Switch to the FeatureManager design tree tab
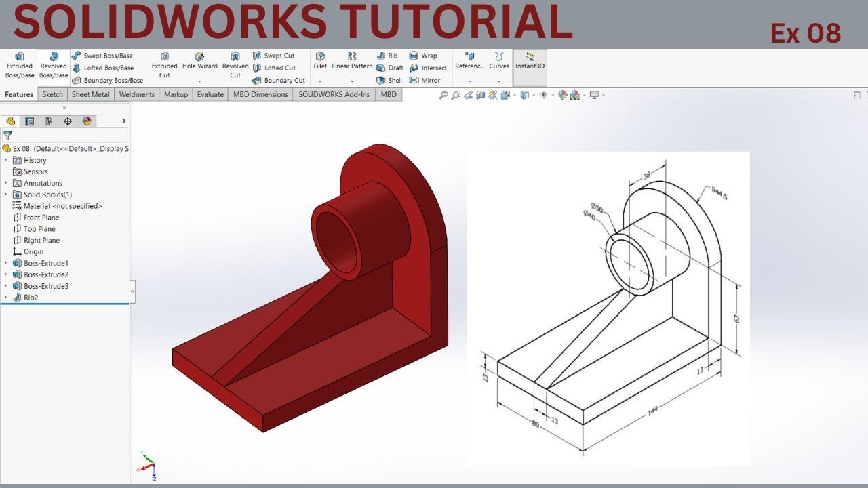This screenshot has width=868, height=488. (x=10, y=121)
